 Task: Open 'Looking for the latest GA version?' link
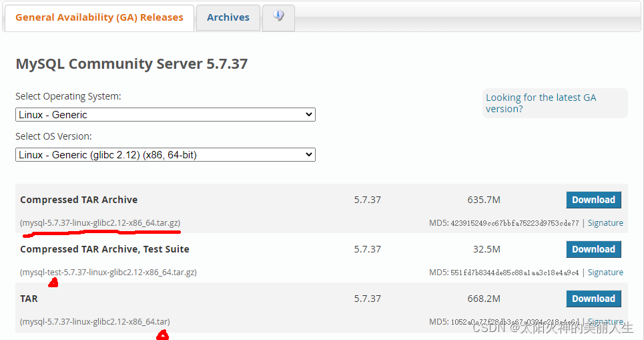[x=541, y=103]
